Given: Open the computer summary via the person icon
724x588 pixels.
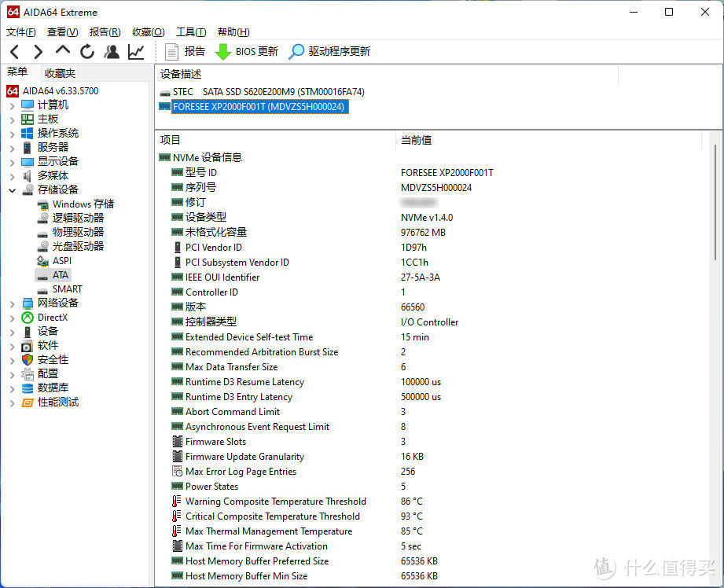Looking at the screenshot, I should tap(111, 50).
